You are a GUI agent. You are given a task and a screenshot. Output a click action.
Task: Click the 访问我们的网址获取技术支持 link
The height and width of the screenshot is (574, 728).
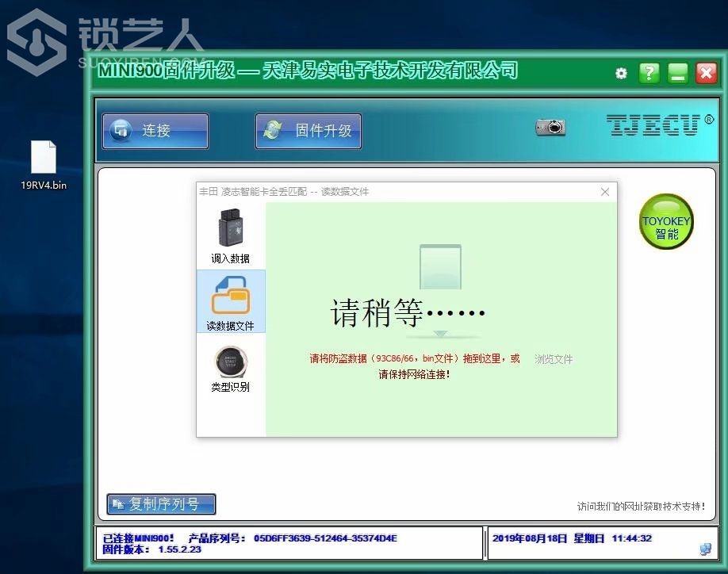tap(642, 507)
